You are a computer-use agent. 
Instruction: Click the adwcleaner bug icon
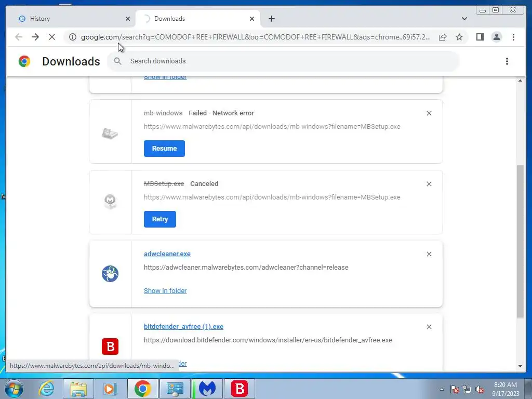click(110, 274)
